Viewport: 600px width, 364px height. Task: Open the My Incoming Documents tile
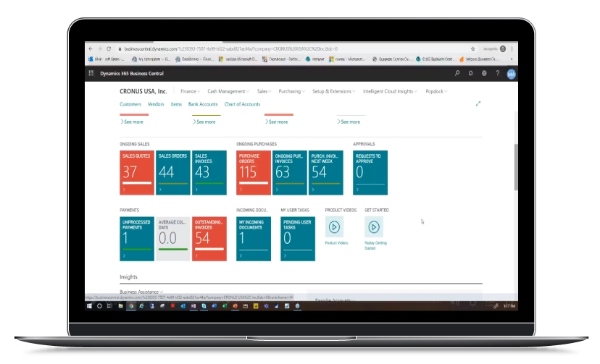[x=254, y=239]
